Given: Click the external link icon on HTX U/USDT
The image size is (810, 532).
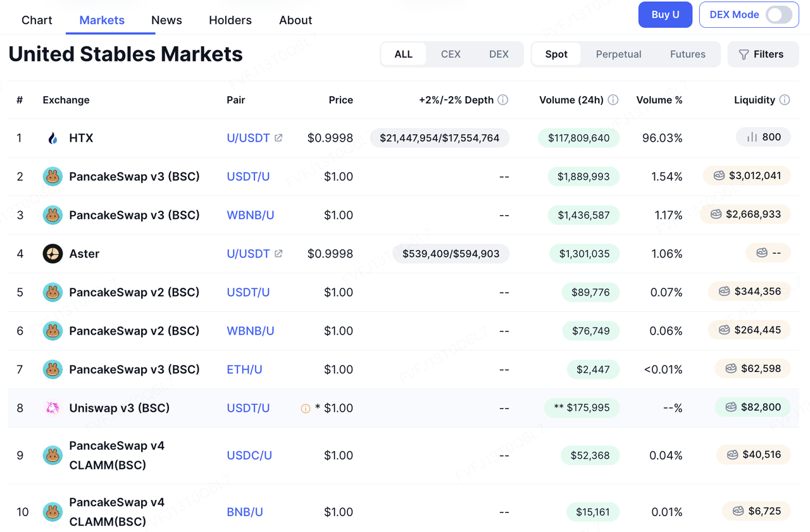Looking at the screenshot, I should pos(278,138).
